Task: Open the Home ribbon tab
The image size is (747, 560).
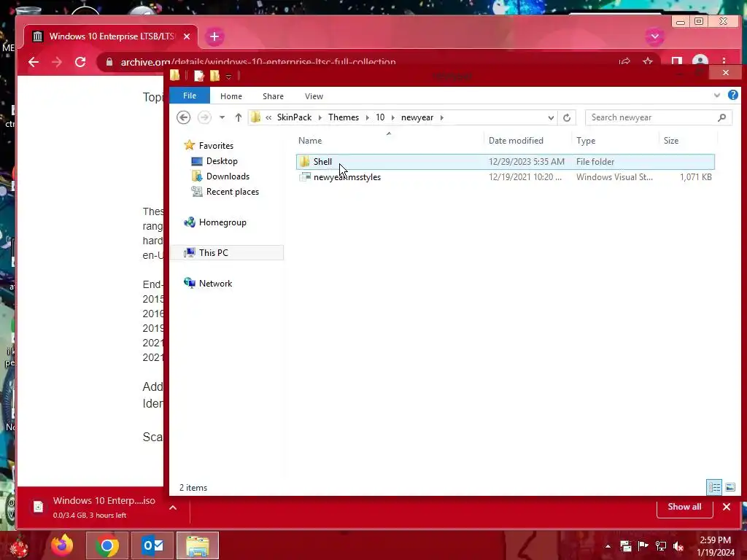Action: point(231,96)
